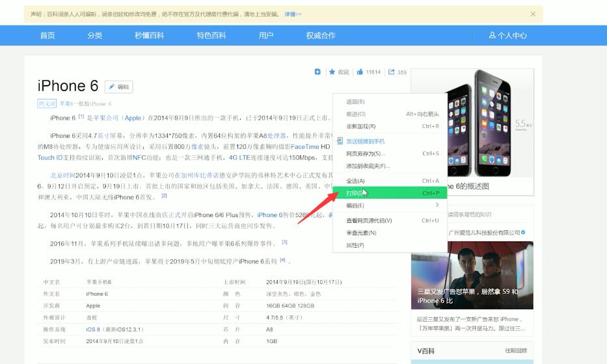Click the 16GB 64GB 128GB value
Viewport: 607px width, 364px height.
290,305
